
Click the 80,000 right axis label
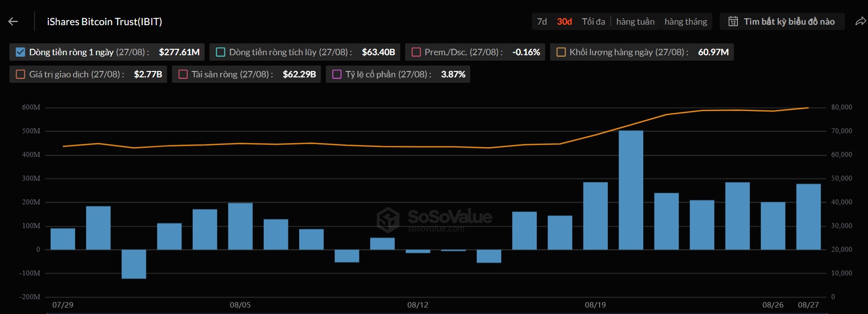tap(841, 107)
